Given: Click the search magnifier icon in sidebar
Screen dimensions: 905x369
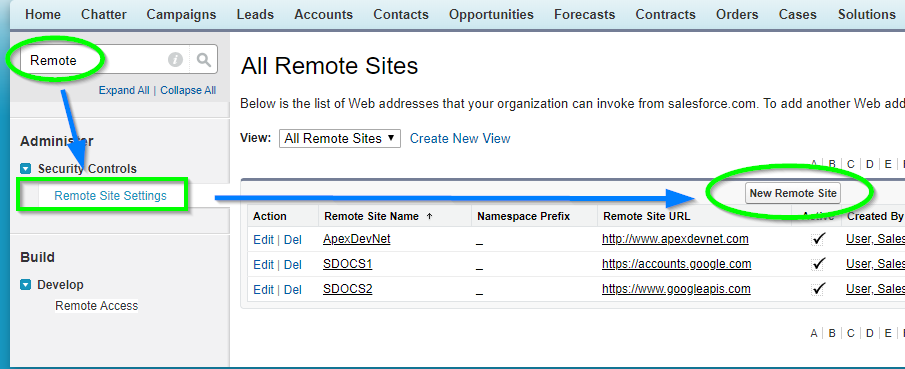Looking at the screenshot, I should [x=204, y=59].
